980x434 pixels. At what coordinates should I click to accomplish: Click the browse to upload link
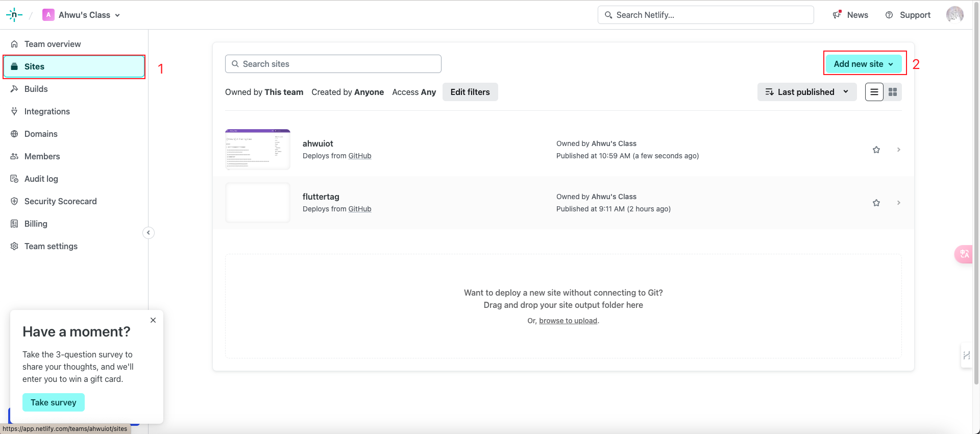pos(568,321)
